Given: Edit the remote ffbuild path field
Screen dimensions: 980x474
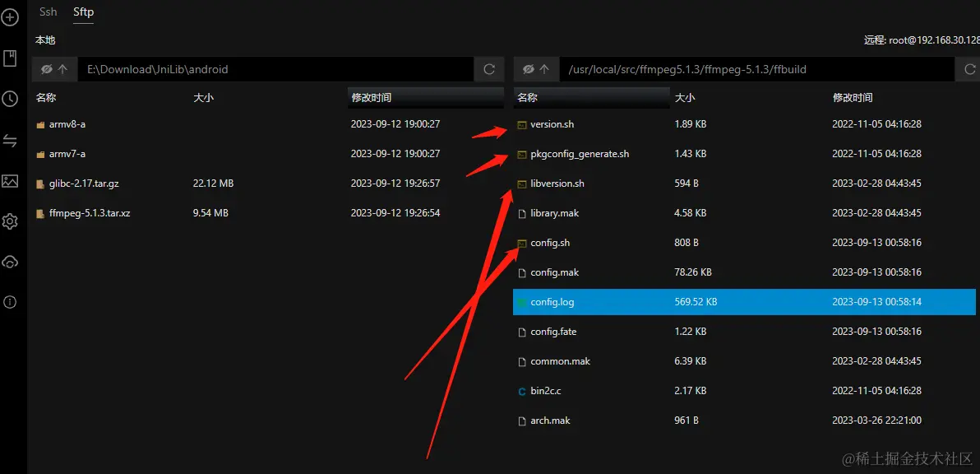Looking at the screenshot, I should tap(757, 69).
